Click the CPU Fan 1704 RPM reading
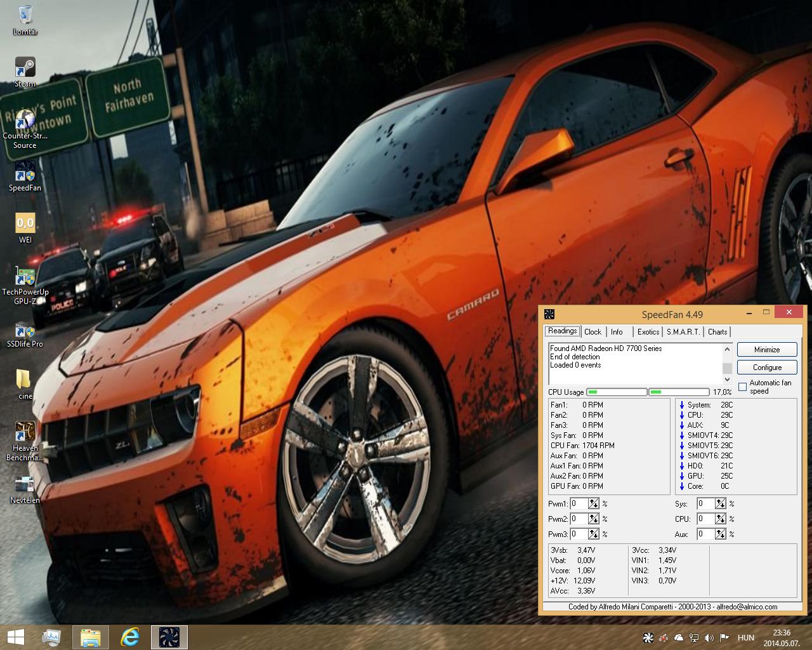812x650 pixels. pyautogui.click(x=582, y=446)
